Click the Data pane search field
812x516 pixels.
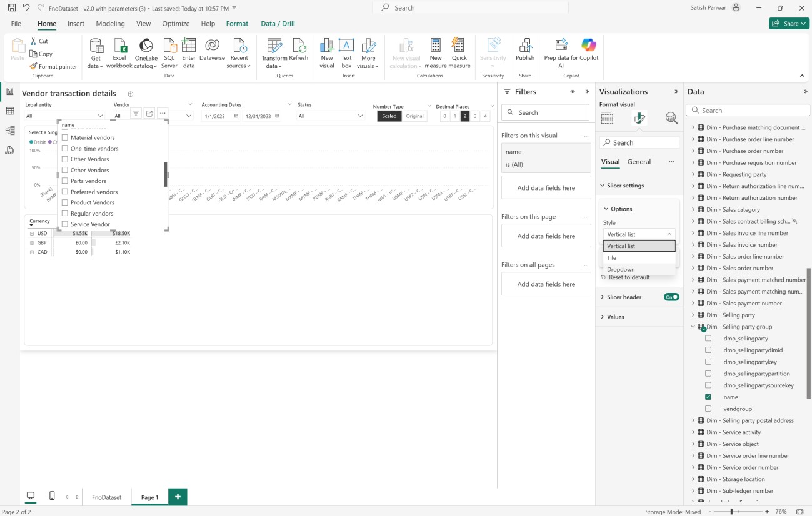click(748, 111)
